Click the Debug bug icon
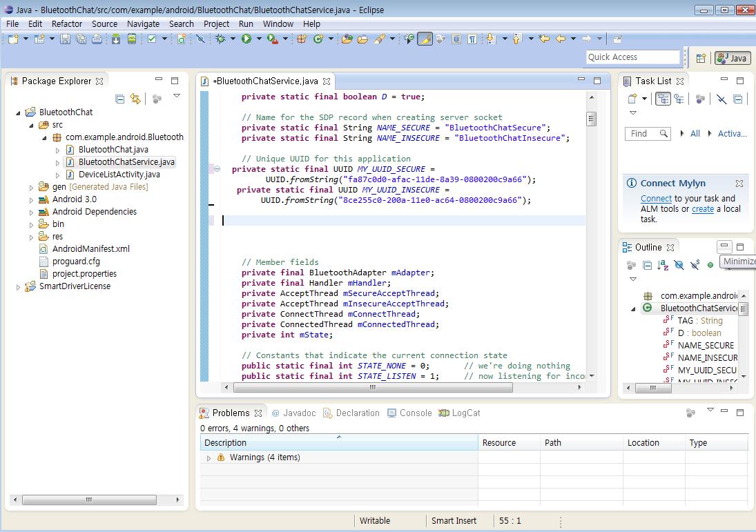Image resolution: width=756 pixels, height=532 pixels. 220,39
